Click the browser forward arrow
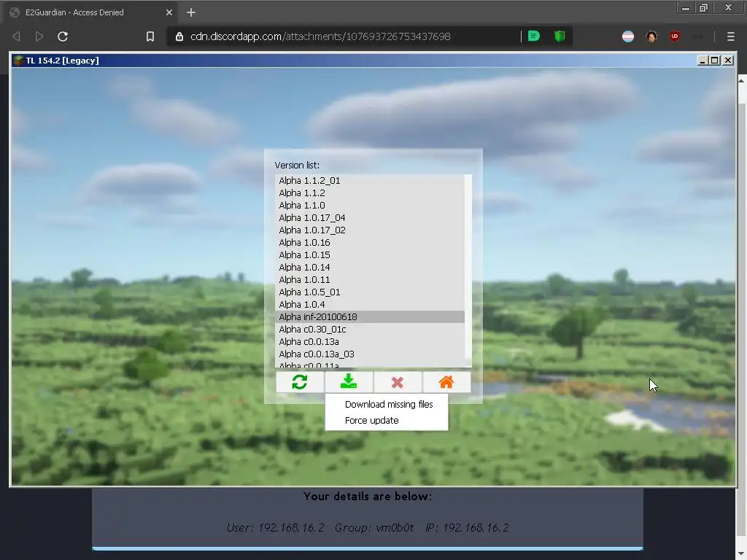 pyautogui.click(x=39, y=36)
